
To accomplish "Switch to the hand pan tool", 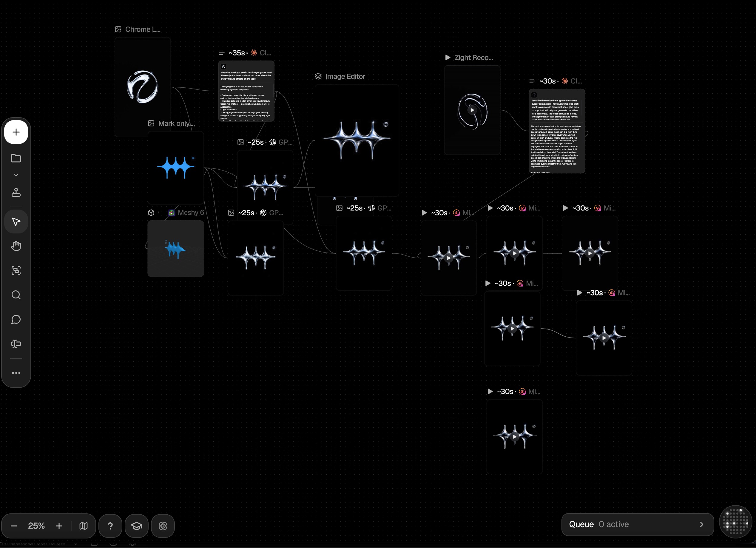I will coord(16,246).
